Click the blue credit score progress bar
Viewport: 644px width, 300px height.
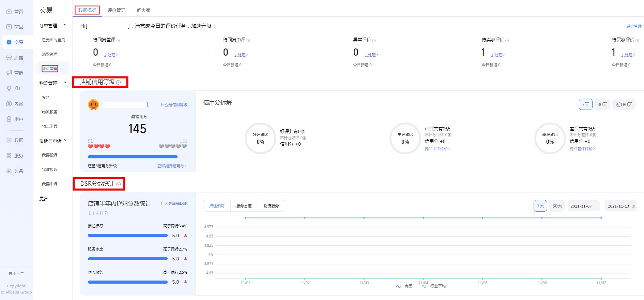pyautogui.click(x=133, y=157)
